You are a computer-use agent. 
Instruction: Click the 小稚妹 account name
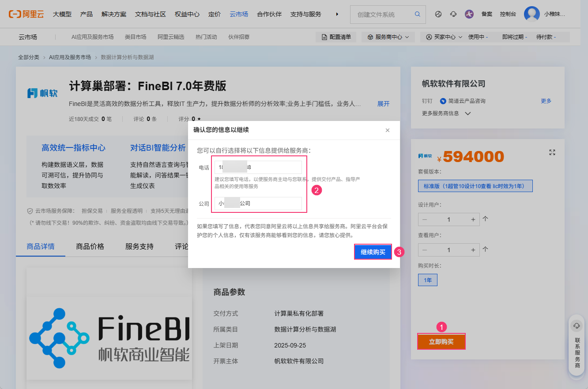554,14
